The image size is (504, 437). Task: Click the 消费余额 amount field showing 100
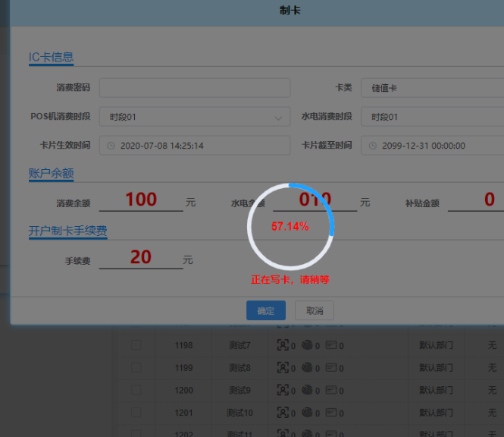pyautogui.click(x=141, y=200)
